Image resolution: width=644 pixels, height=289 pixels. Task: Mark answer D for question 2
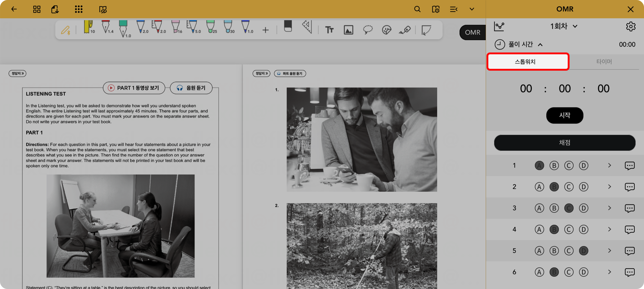(583, 187)
